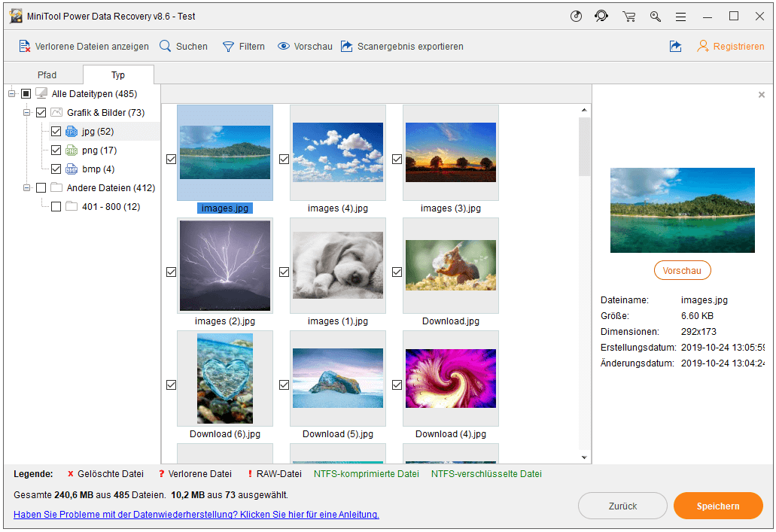Click the Speichern button
The image size is (776, 532).
click(718, 506)
